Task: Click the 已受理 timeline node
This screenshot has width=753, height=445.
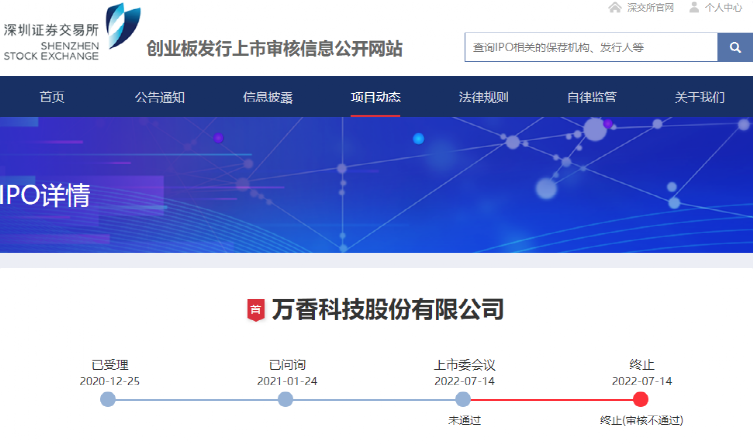Action: (x=108, y=399)
